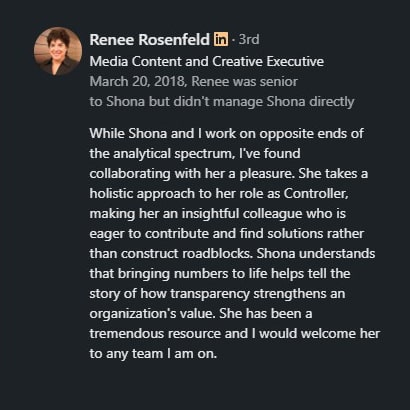Click 'to Shona but didn't manage Shona directly' line
Viewport: 410px width, 410px height.
click(222, 102)
